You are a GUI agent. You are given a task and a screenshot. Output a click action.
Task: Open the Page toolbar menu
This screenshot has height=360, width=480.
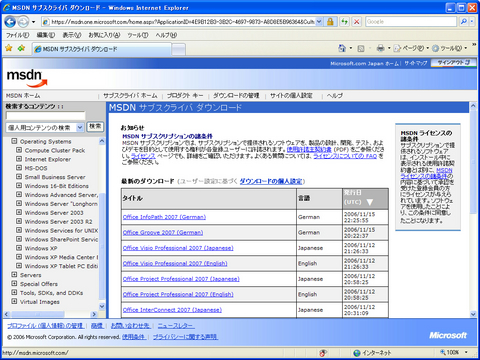[x=411, y=49]
